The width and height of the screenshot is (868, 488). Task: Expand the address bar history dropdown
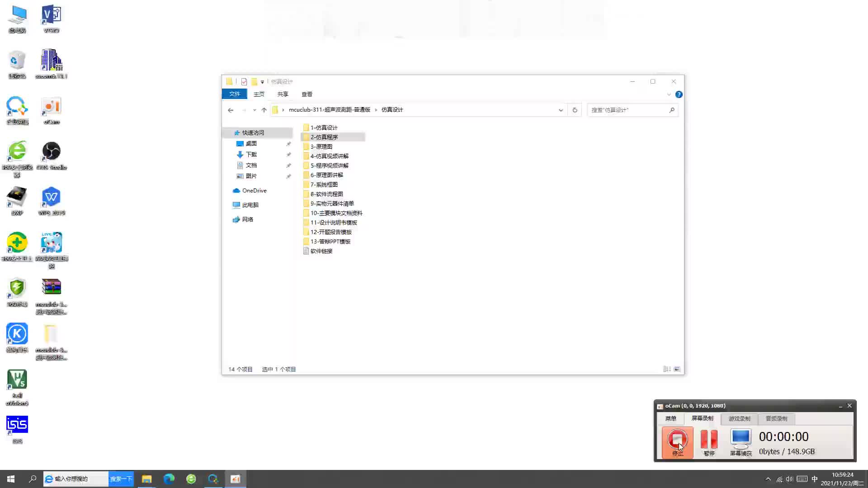pyautogui.click(x=561, y=110)
